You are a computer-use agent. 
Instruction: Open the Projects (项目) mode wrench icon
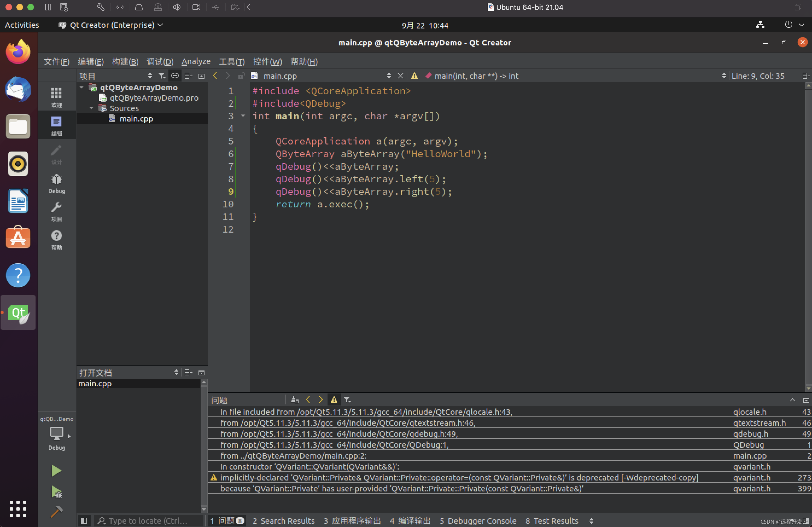(x=57, y=211)
